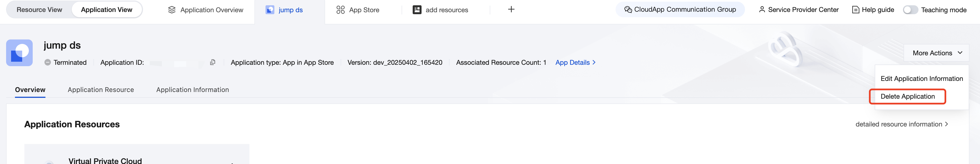This screenshot has width=980, height=164.
Task: Open the Service Provider Center
Action: [798, 10]
